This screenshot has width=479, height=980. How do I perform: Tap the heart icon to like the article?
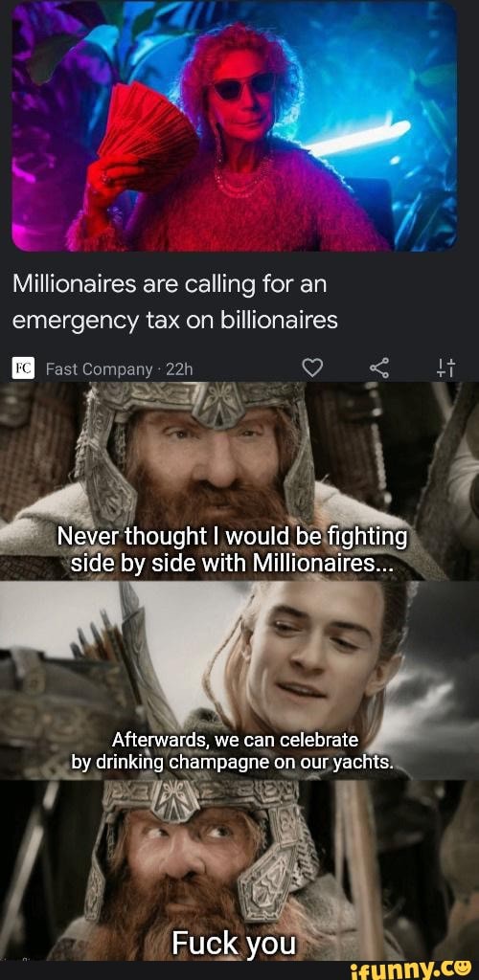pyautogui.click(x=312, y=369)
